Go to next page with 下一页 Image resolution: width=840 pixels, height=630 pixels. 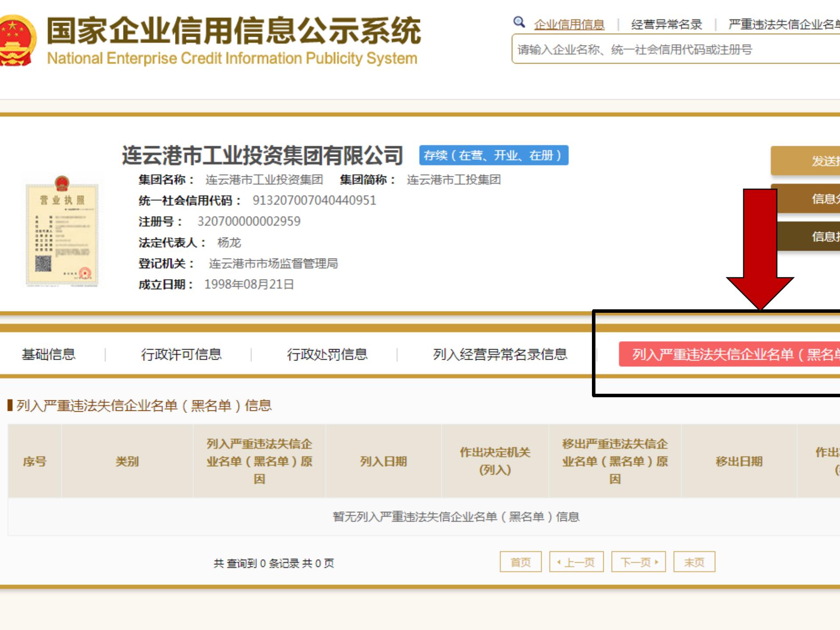638,562
